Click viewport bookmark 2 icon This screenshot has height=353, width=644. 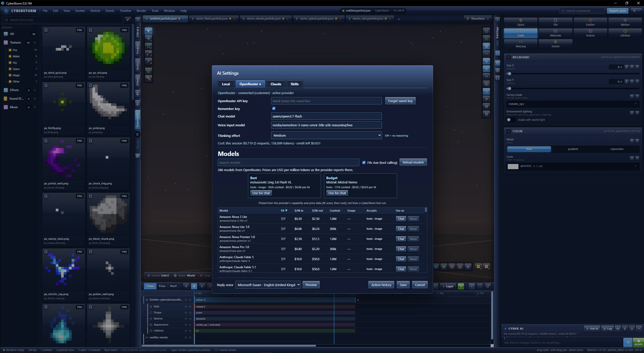coord(486,267)
